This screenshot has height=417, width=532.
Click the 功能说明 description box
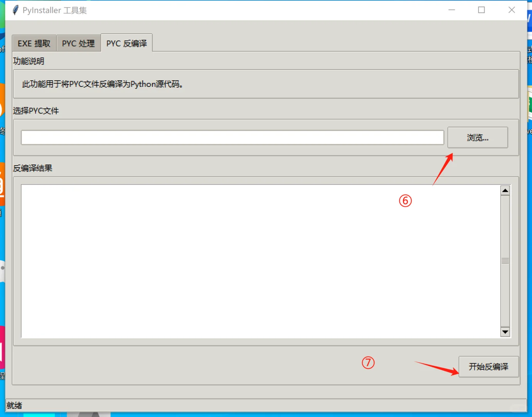click(266, 84)
